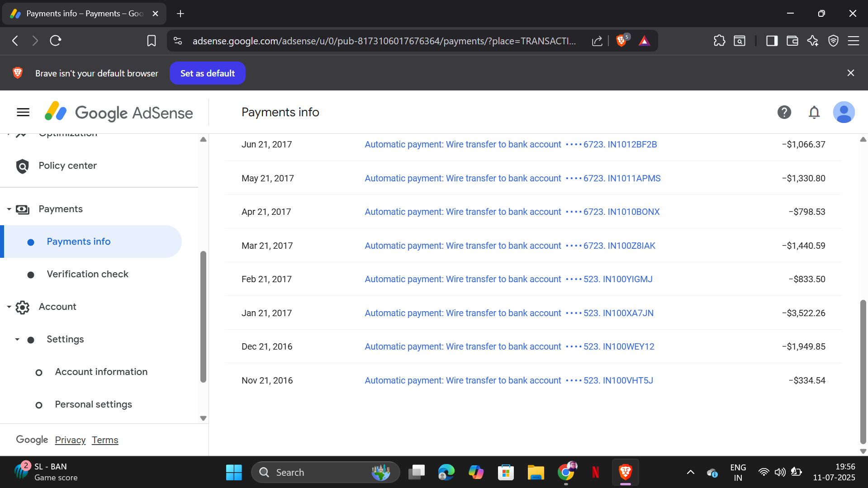The height and width of the screenshot is (488, 868).
Task: Open the Verification check page
Action: click(x=87, y=274)
